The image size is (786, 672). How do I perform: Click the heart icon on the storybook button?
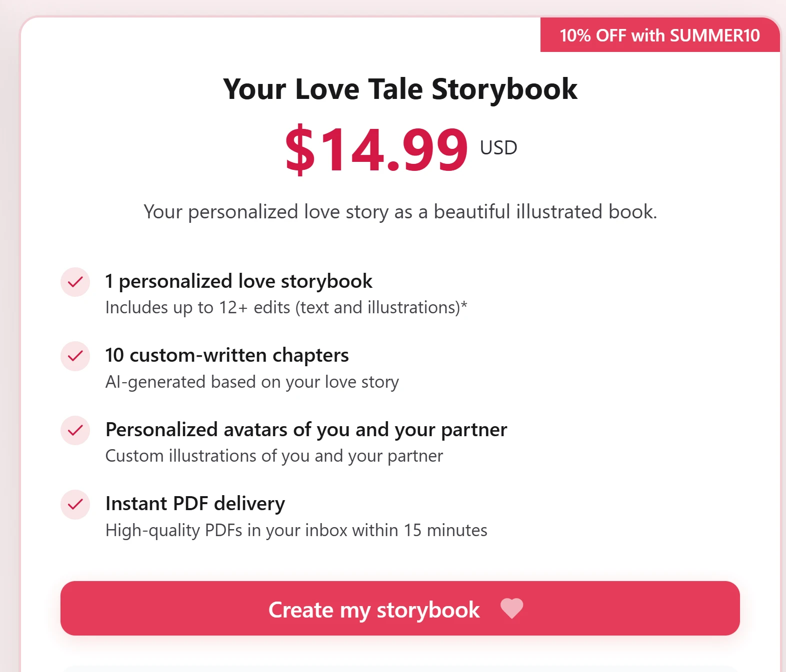(511, 609)
